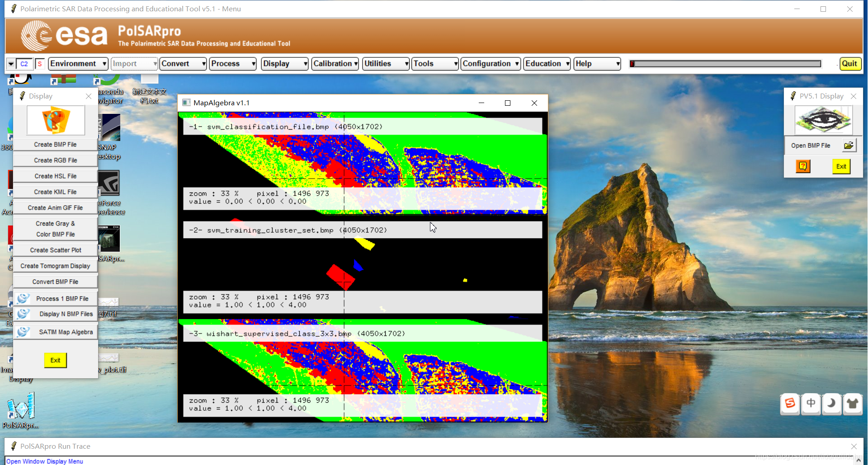Click Convert BMP File
This screenshot has height=465, width=868.
[55, 282]
